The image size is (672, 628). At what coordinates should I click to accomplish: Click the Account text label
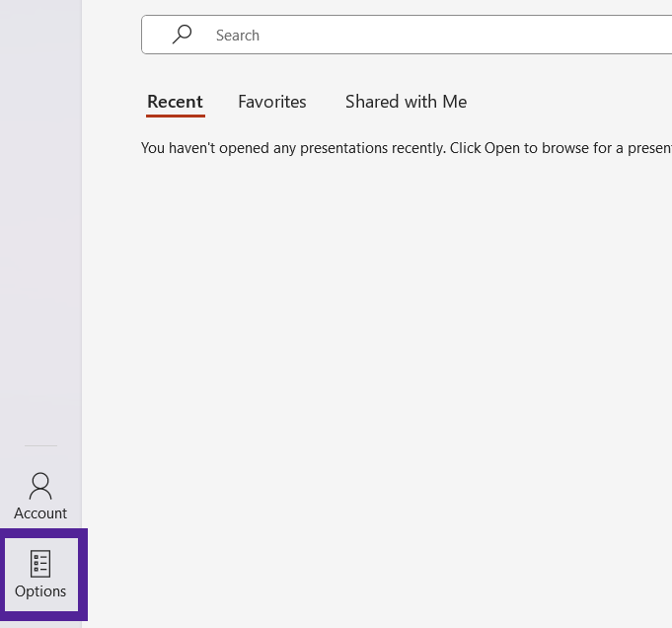(x=40, y=513)
